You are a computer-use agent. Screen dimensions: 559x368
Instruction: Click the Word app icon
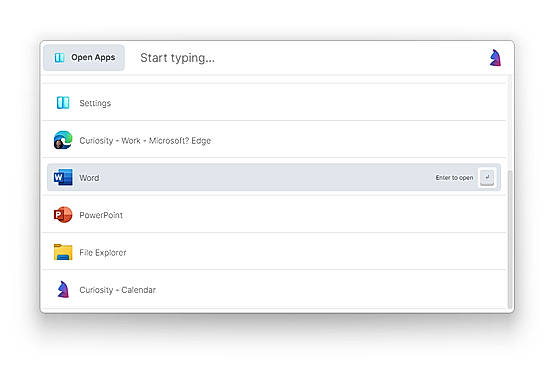point(63,177)
